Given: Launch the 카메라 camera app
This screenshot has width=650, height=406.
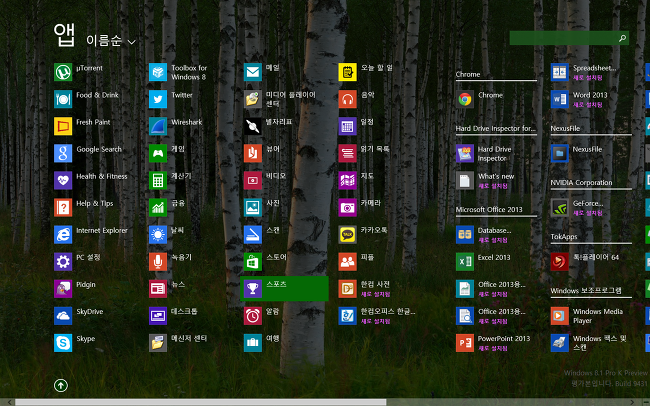Looking at the screenshot, I should coord(347,207).
